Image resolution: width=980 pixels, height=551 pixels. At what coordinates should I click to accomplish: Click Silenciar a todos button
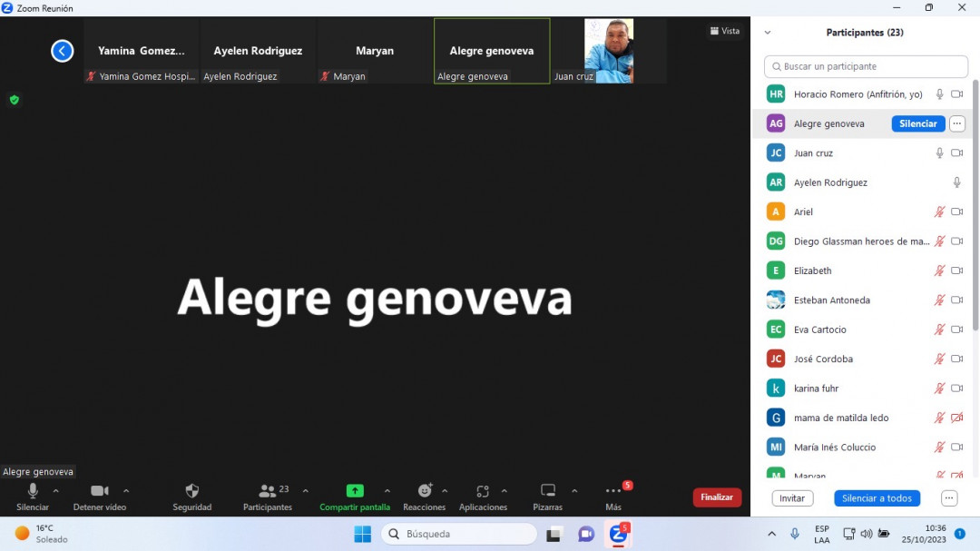click(x=877, y=498)
